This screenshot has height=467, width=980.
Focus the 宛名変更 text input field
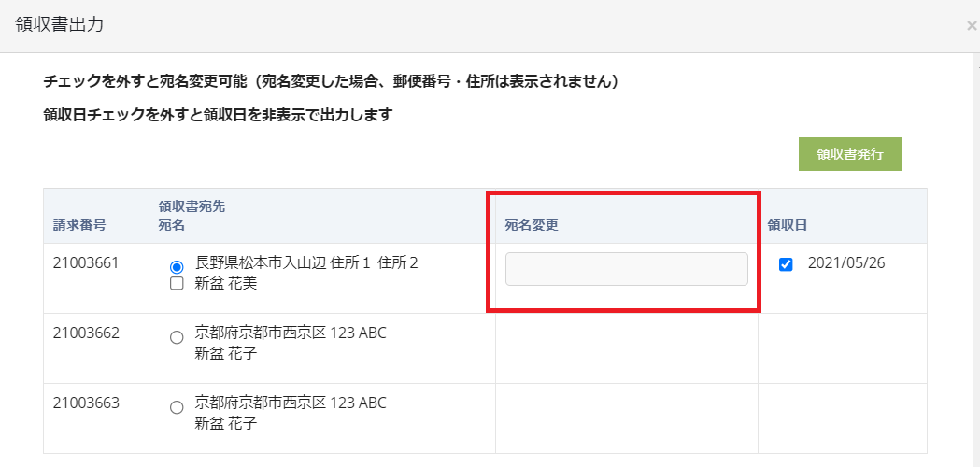coord(626,269)
